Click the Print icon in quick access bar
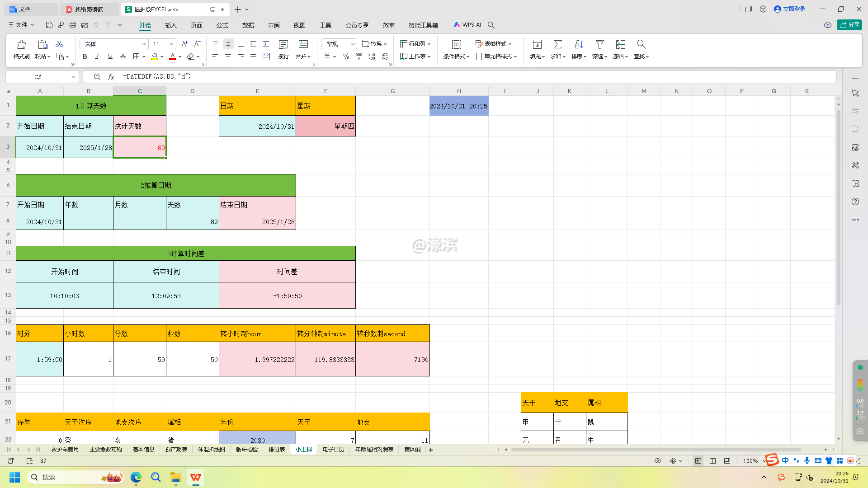This screenshot has height=488, width=868. click(73, 25)
